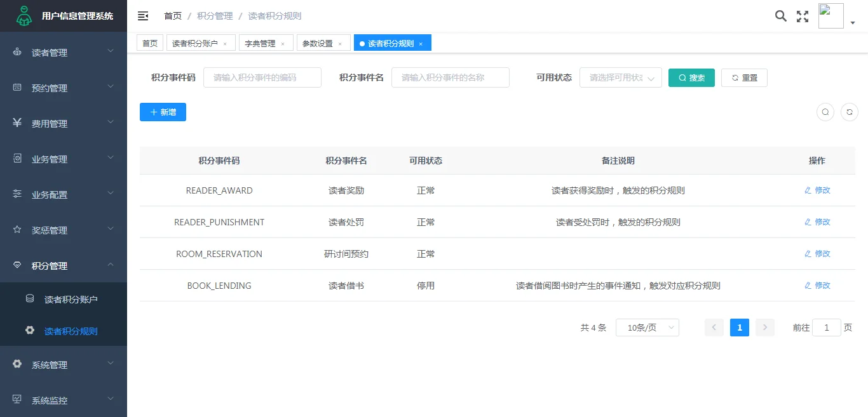Click the 业务配置 sliders icon

[17, 194]
